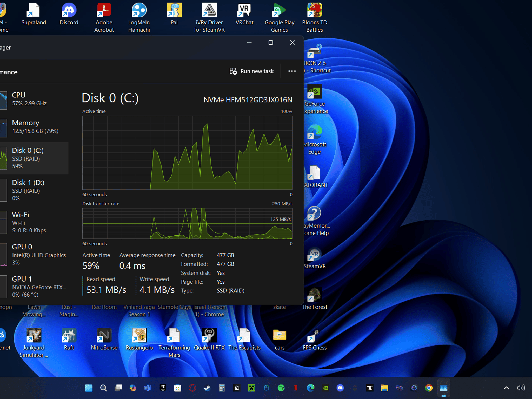Image resolution: width=532 pixels, height=399 pixels.
Task: Open the Bloons TD Battles desktop icon
Action: [x=315, y=18]
